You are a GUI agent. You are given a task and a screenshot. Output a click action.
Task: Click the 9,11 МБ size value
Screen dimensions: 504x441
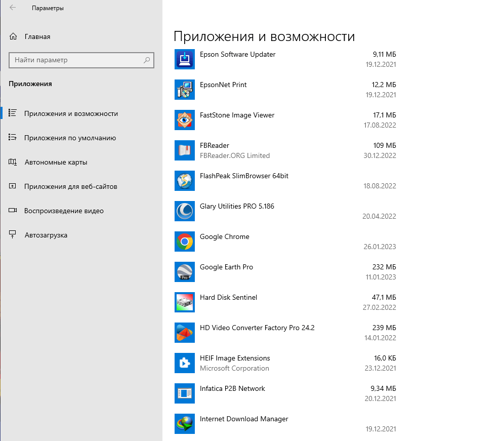(x=385, y=54)
